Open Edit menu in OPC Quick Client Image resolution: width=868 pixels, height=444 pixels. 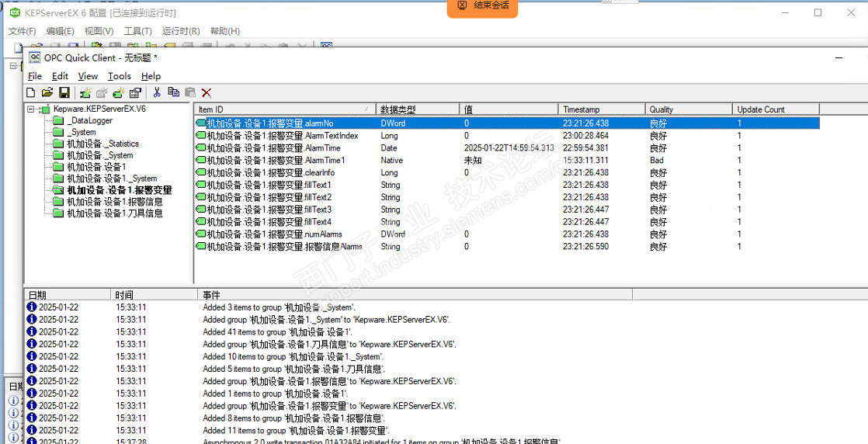coord(60,76)
